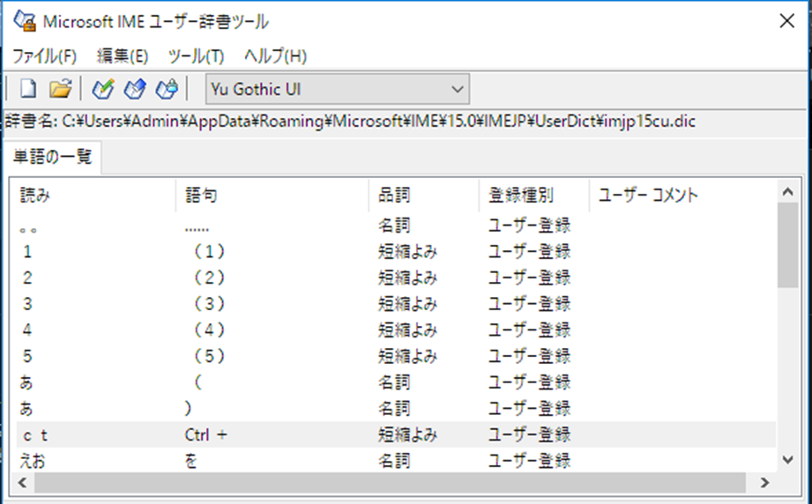Image resolution: width=812 pixels, height=504 pixels.
Task: Click 短縮よみ in the c t row
Action: click(x=407, y=434)
